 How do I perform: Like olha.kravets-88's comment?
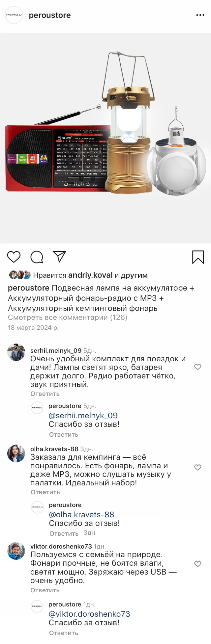click(x=197, y=467)
